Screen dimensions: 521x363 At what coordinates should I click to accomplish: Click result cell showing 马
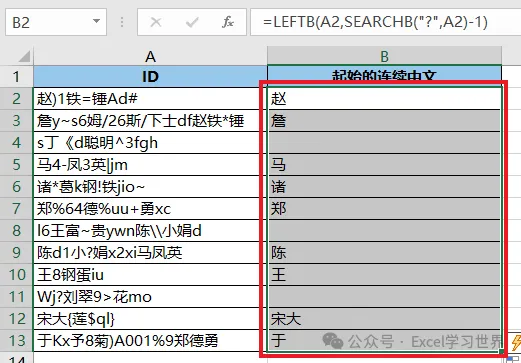pos(384,165)
